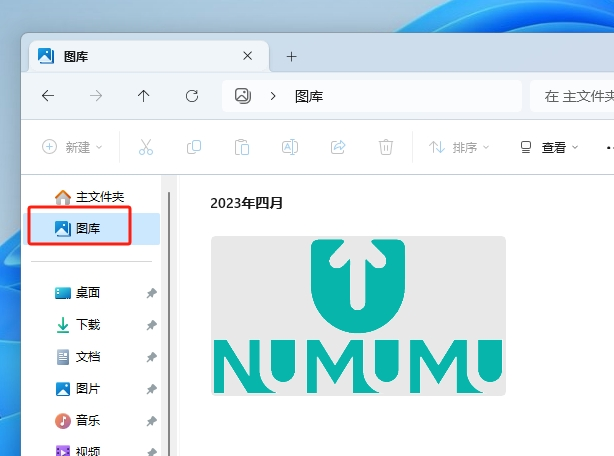This screenshot has width=614, height=456.
Task: Click the Paste clipboard icon
Action: [242, 147]
